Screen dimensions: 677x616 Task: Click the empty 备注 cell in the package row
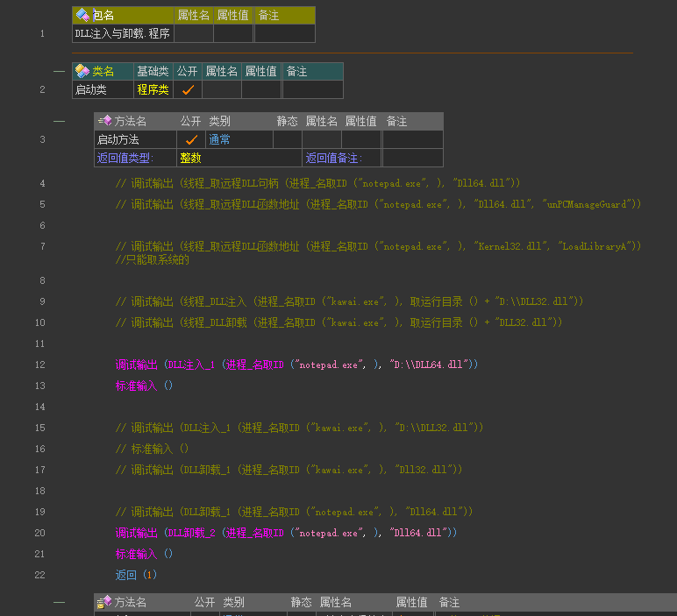tap(285, 33)
